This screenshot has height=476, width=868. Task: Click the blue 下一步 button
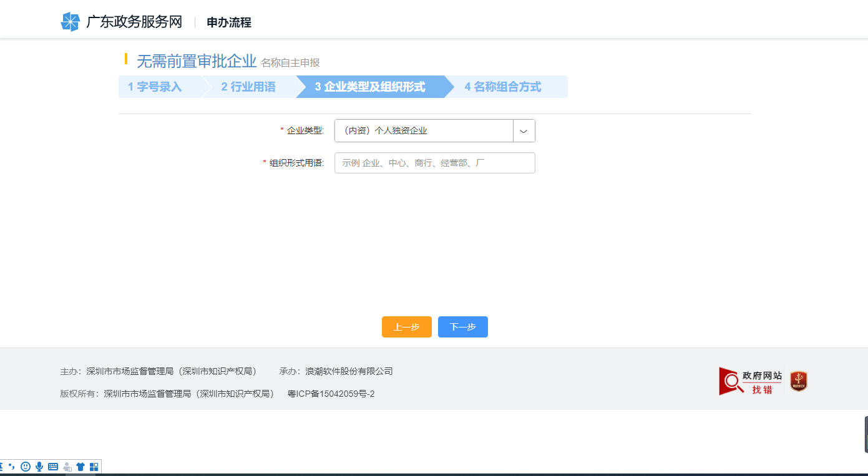[x=462, y=326]
